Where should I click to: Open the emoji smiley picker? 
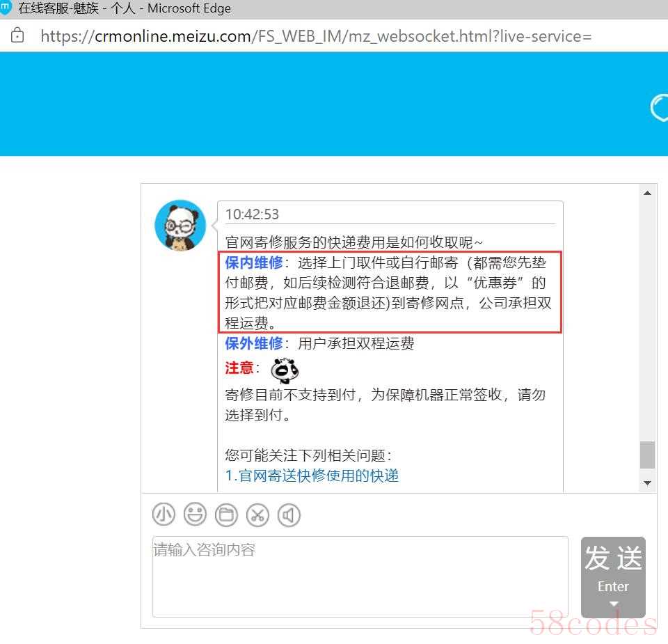195,515
